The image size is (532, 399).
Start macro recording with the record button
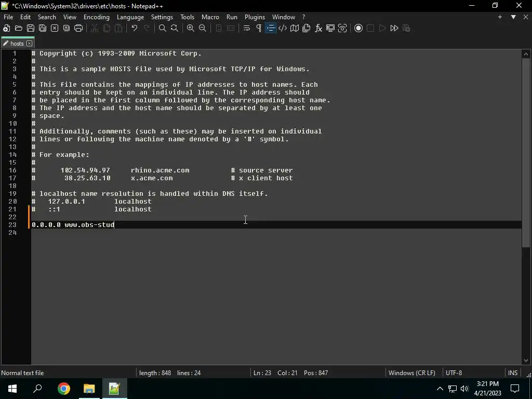click(358, 28)
